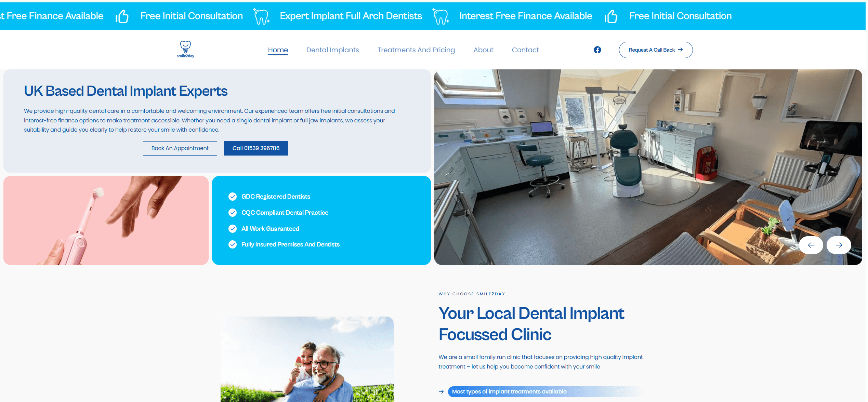Show next clinic photo with right arrow

pyautogui.click(x=839, y=245)
